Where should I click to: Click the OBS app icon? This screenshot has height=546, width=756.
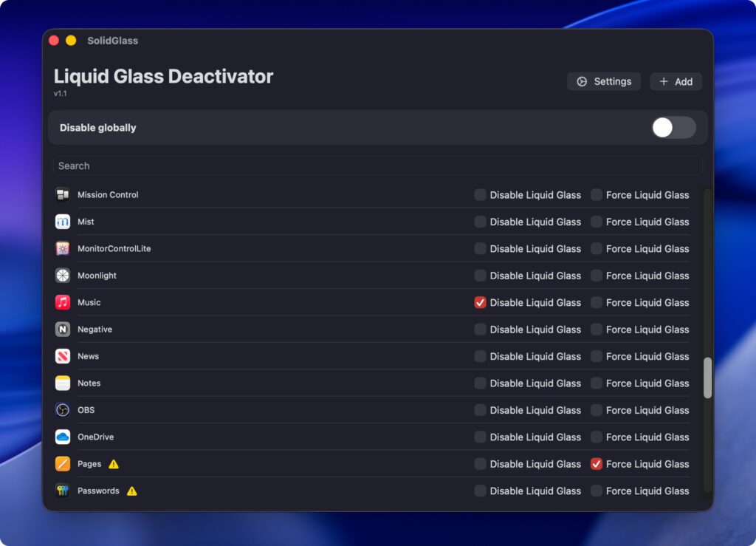63,410
